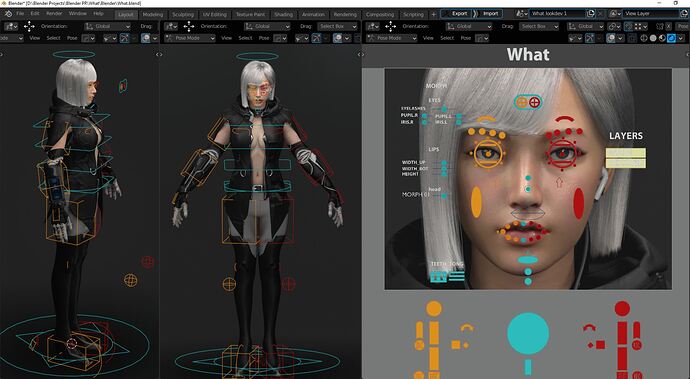Click the WIDTH_UP lips slider handle
Image resolution: width=690 pixels, height=379 pixels.
pos(444,163)
